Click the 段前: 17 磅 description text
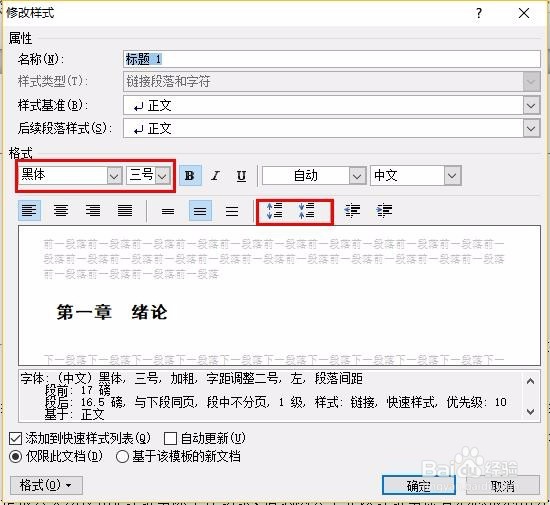The height and width of the screenshot is (505, 550). pos(78,390)
